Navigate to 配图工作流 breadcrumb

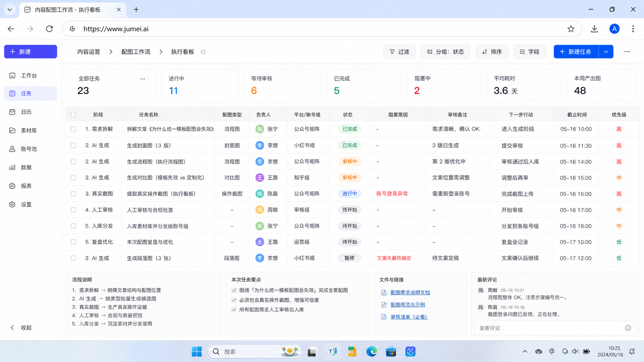pos(136,52)
